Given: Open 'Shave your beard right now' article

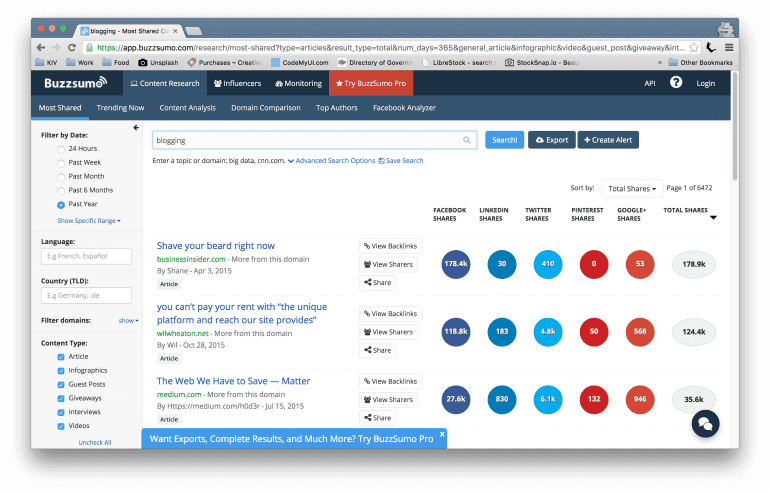Looking at the screenshot, I should pos(216,246).
